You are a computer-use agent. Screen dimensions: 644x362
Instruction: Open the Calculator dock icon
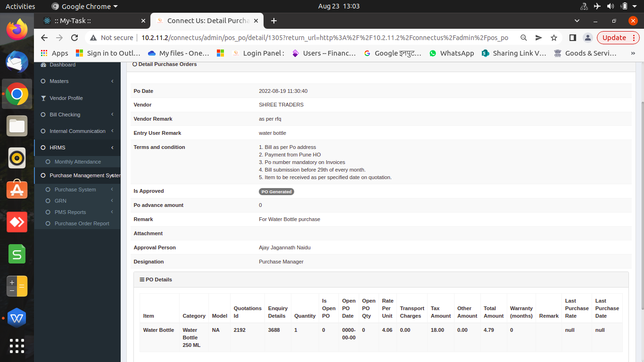[x=17, y=286]
